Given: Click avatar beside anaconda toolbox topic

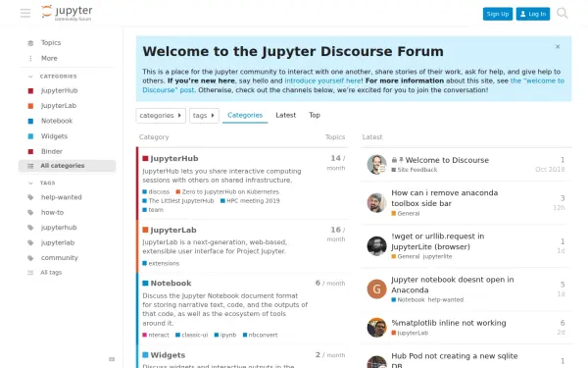Looking at the screenshot, I should point(376,203).
